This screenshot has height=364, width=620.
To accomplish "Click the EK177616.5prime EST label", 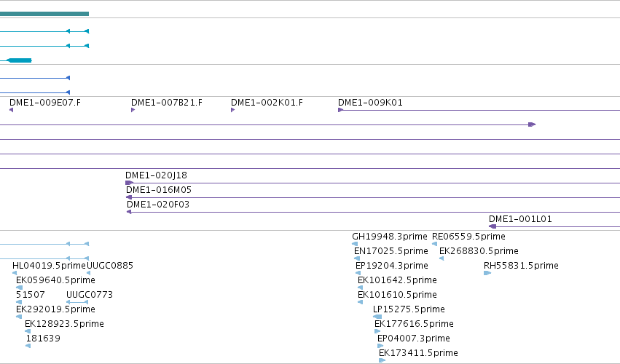I will [x=414, y=324].
